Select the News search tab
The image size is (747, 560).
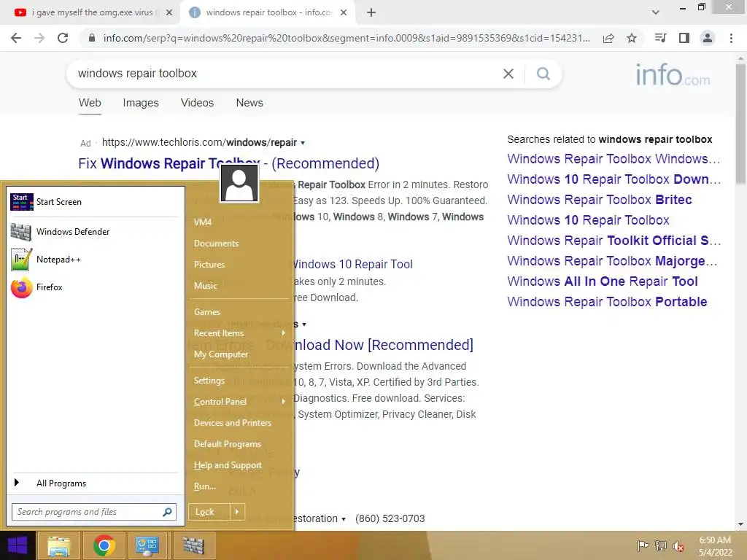[249, 103]
